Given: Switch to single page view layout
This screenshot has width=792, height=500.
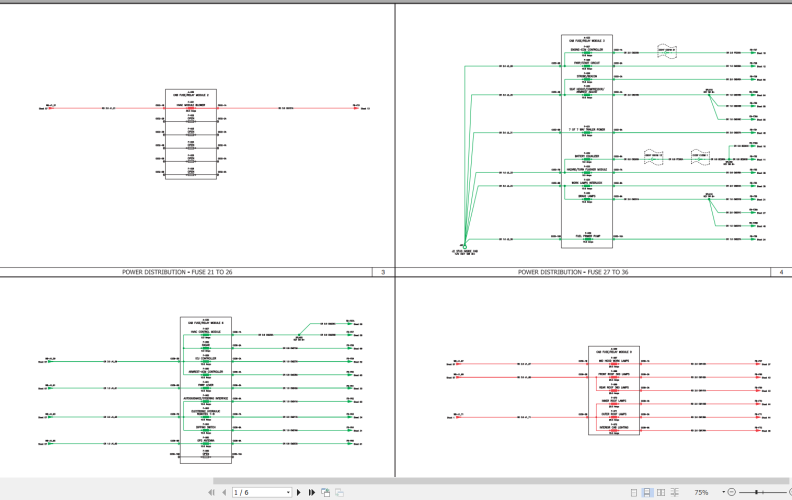Looking at the screenshot, I should 635,492.
